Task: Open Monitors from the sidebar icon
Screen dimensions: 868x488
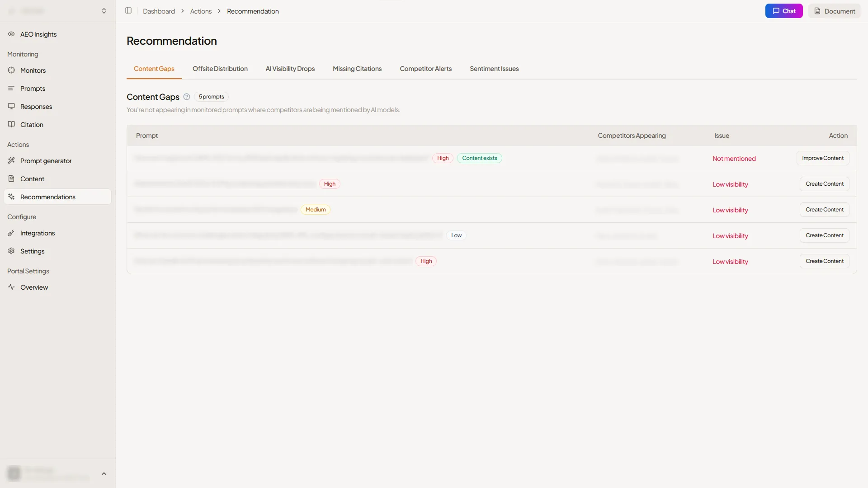Action: (11, 70)
